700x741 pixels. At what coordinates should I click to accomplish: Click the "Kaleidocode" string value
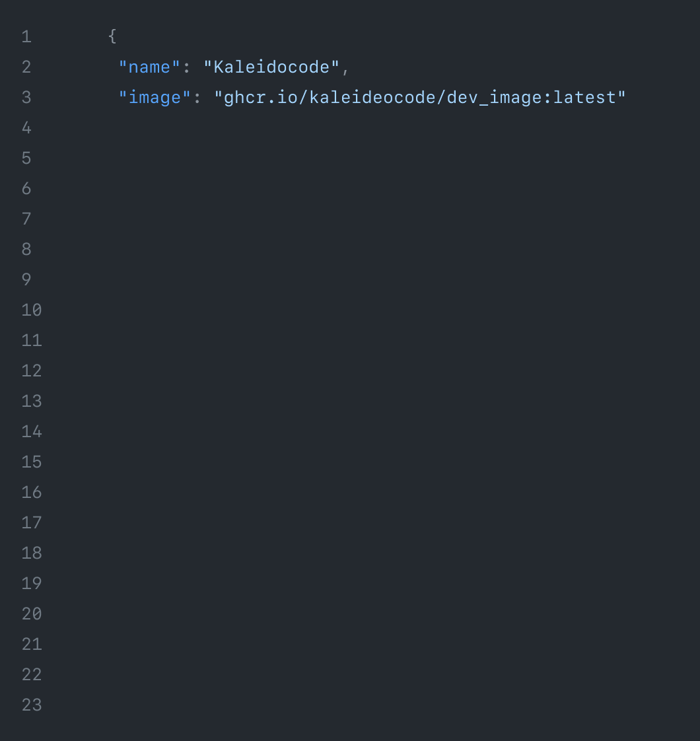point(271,67)
